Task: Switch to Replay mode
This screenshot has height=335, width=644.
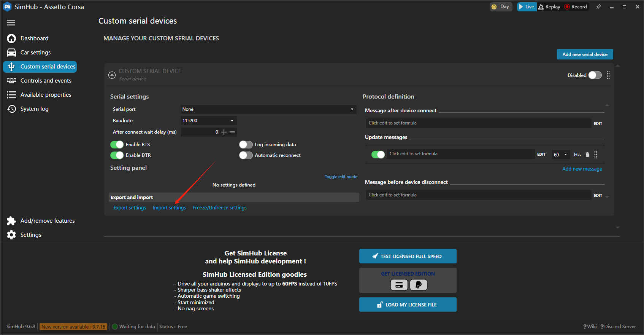Action: click(x=549, y=6)
